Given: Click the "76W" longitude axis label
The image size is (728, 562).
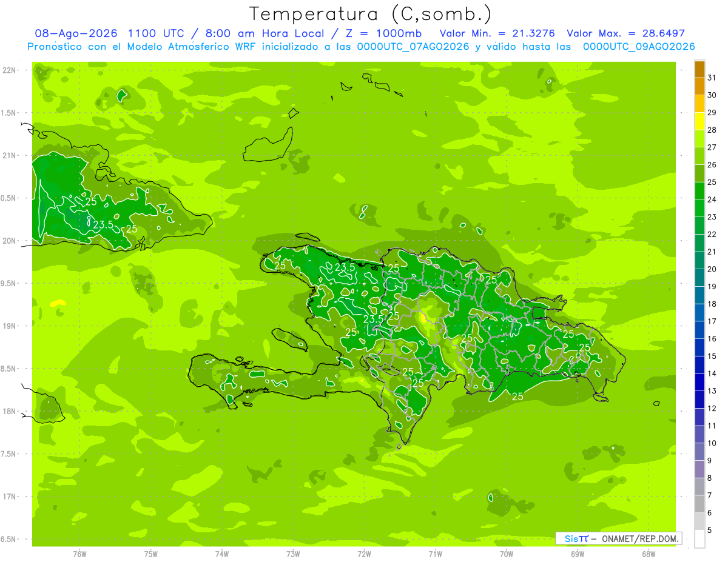Looking at the screenshot, I should pos(79,554).
